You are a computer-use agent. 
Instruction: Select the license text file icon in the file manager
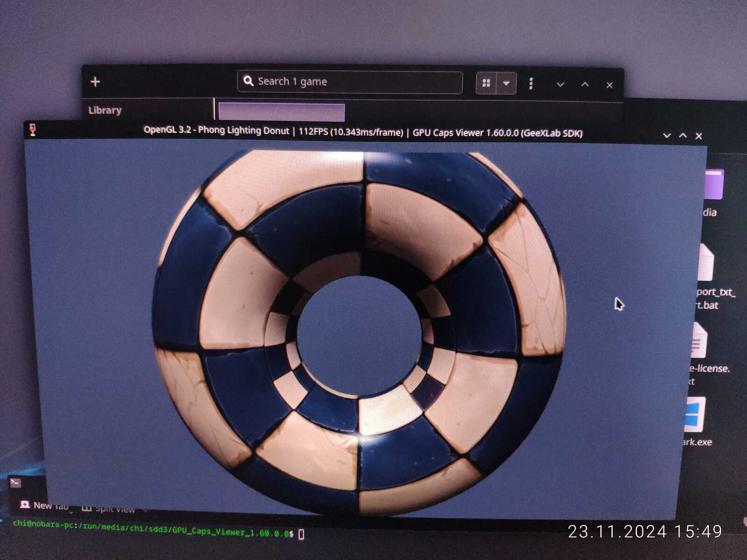pos(699,341)
